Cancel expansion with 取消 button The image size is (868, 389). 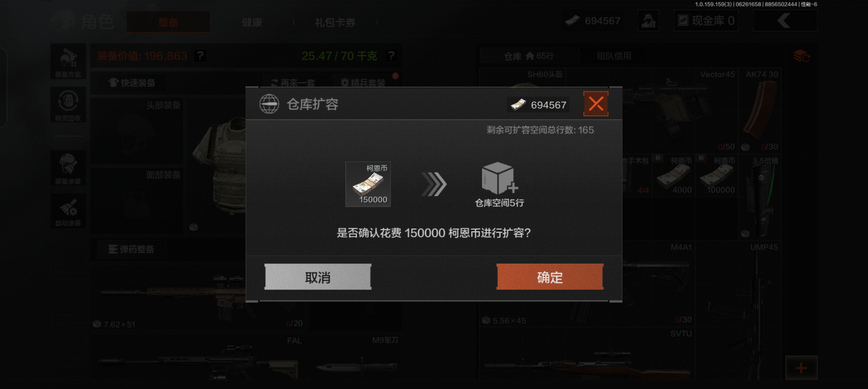click(x=318, y=277)
